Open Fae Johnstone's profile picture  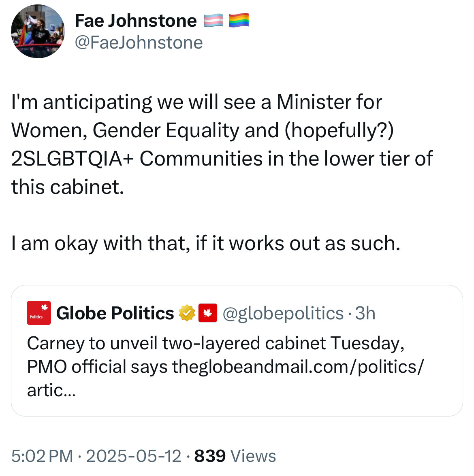[x=38, y=32]
